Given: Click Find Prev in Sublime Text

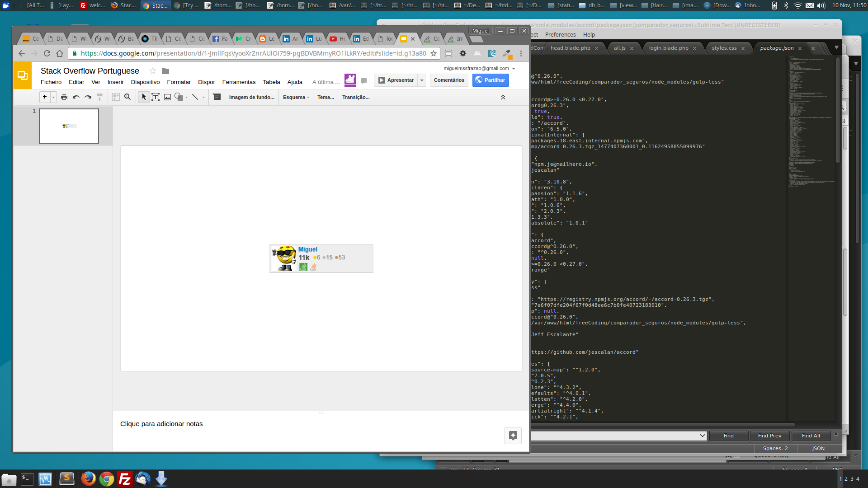Looking at the screenshot, I should (x=769, y=436).
